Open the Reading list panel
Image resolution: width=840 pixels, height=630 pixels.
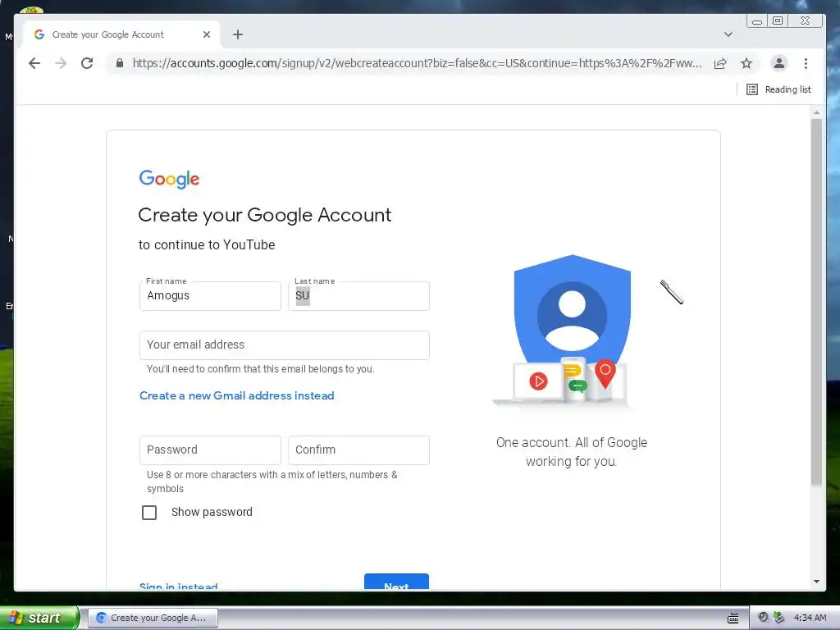[x=779, y=89]
